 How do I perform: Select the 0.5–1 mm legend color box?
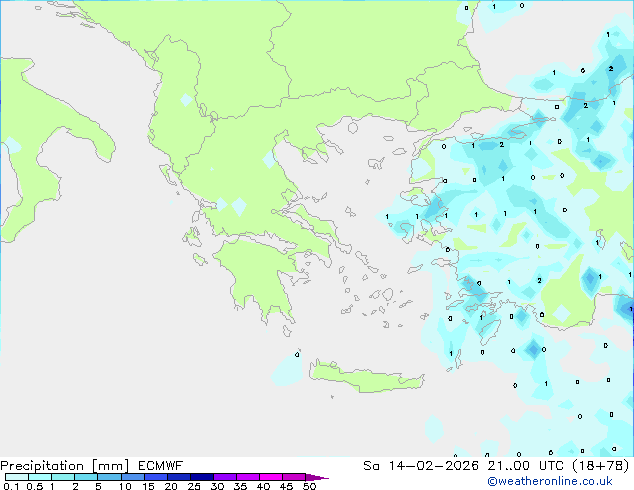coord(40,477)
